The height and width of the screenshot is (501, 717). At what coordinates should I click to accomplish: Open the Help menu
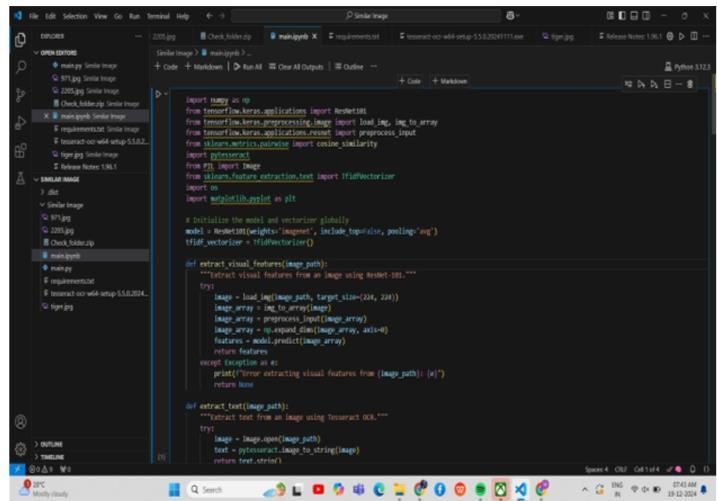[x=182, y=16]
